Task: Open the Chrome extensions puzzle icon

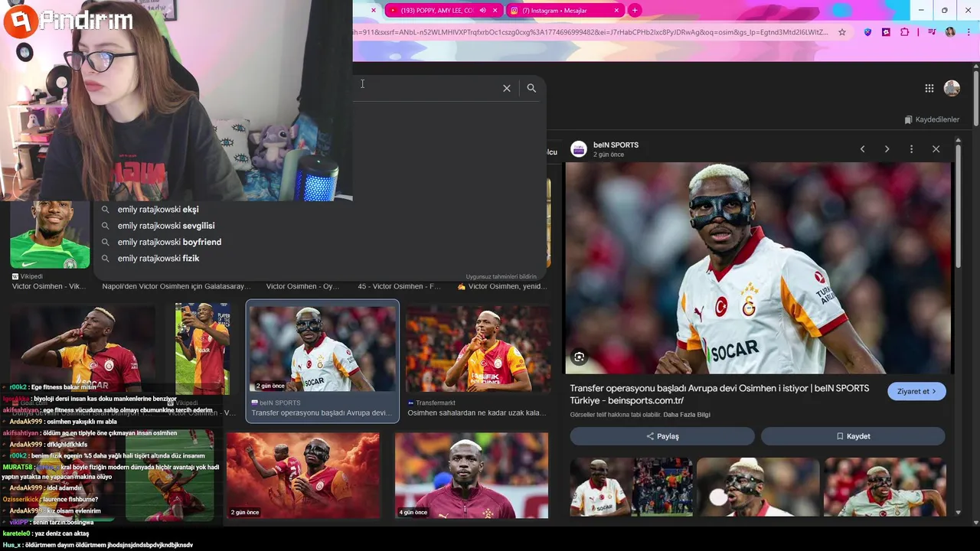Action: click(x=904, y=32)
